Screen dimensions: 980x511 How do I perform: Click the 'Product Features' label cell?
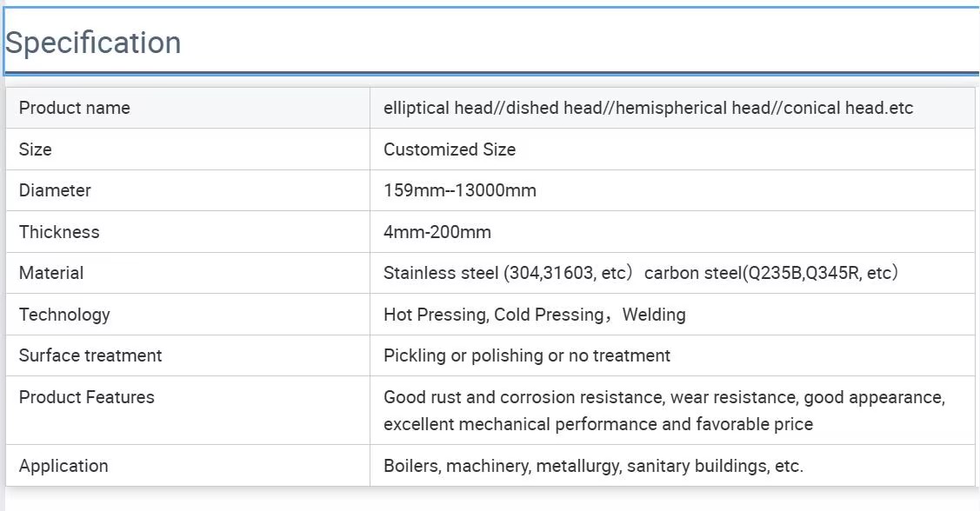coord(188,410)
